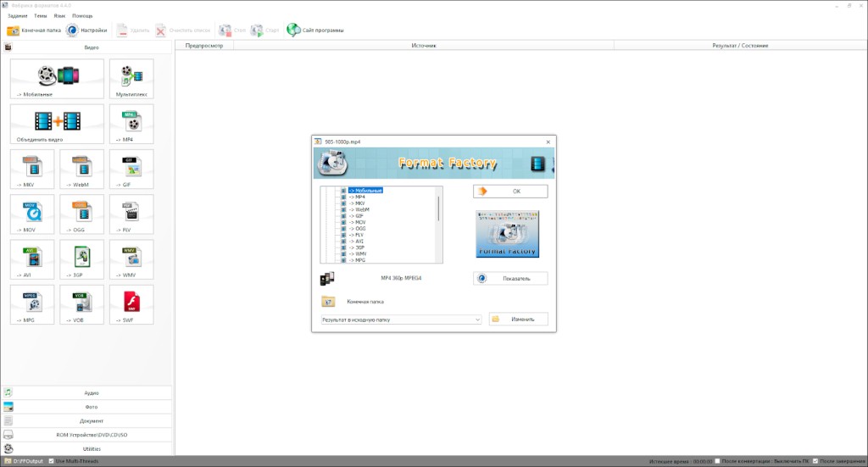Select -> FLV in dialog tree

coord(356,235)
